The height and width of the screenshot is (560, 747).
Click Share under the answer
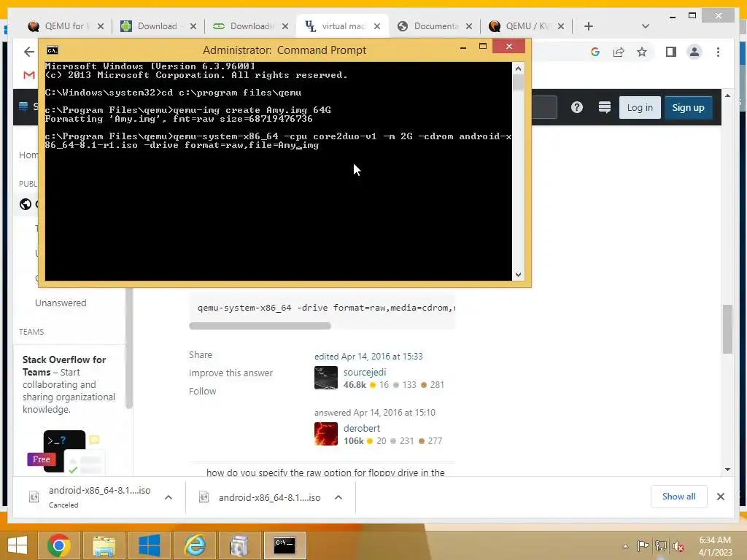pyautogui.click(x=201, y=355)
